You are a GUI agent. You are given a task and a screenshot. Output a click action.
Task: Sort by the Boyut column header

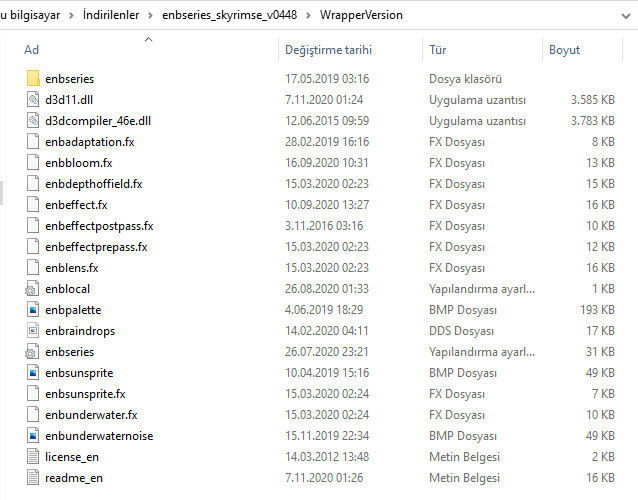(564, 50)
